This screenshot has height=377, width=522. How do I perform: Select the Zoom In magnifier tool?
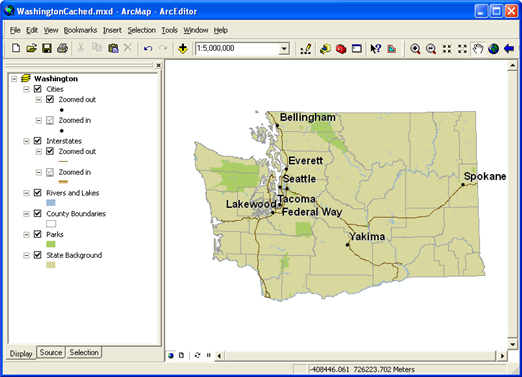(415, 49)
